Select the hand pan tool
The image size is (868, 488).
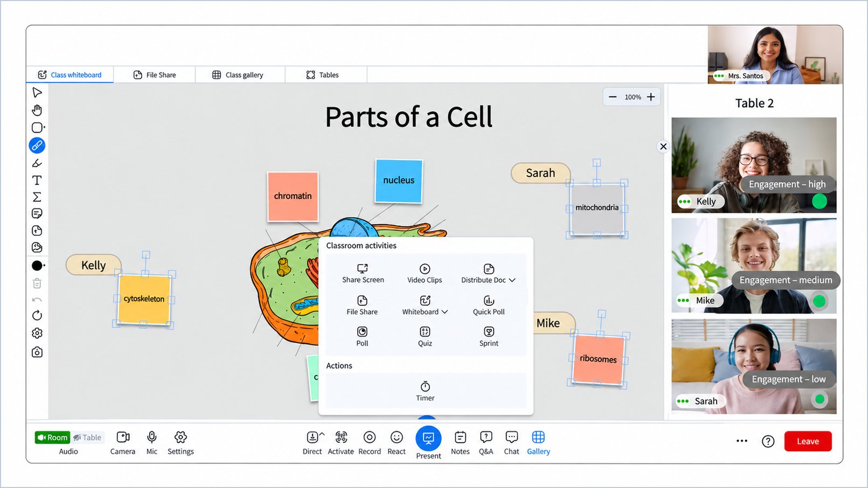click(37, 110)
